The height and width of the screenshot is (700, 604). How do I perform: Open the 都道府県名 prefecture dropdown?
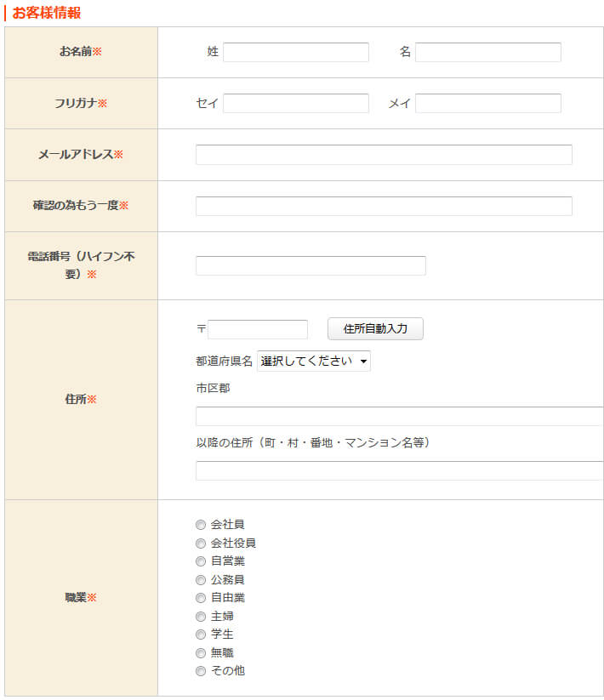[x=313, y=361]
